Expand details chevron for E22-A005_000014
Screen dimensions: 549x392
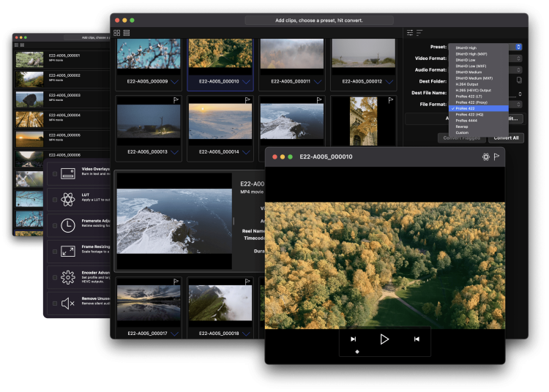[x=246, y=152]
